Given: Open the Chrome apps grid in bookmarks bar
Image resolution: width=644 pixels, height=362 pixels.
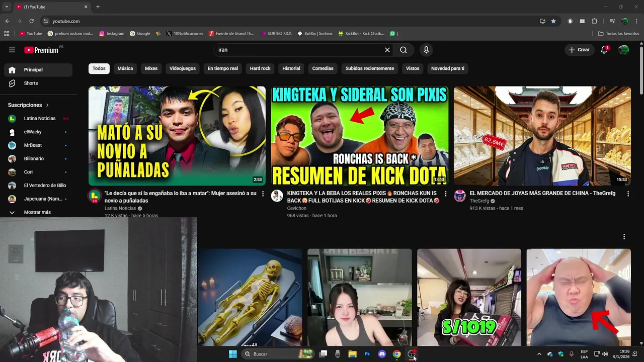Looking at the screenshot, I should [7, 34].
